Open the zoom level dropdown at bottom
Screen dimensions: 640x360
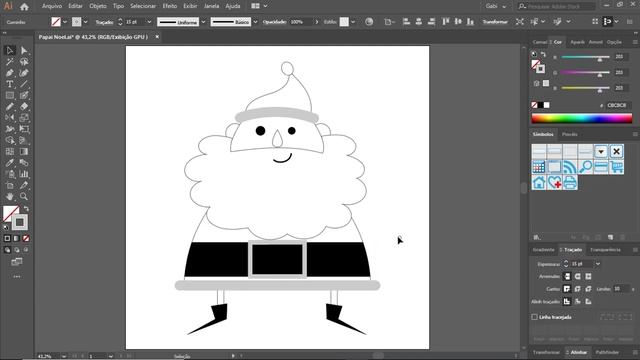pos(64,356)
